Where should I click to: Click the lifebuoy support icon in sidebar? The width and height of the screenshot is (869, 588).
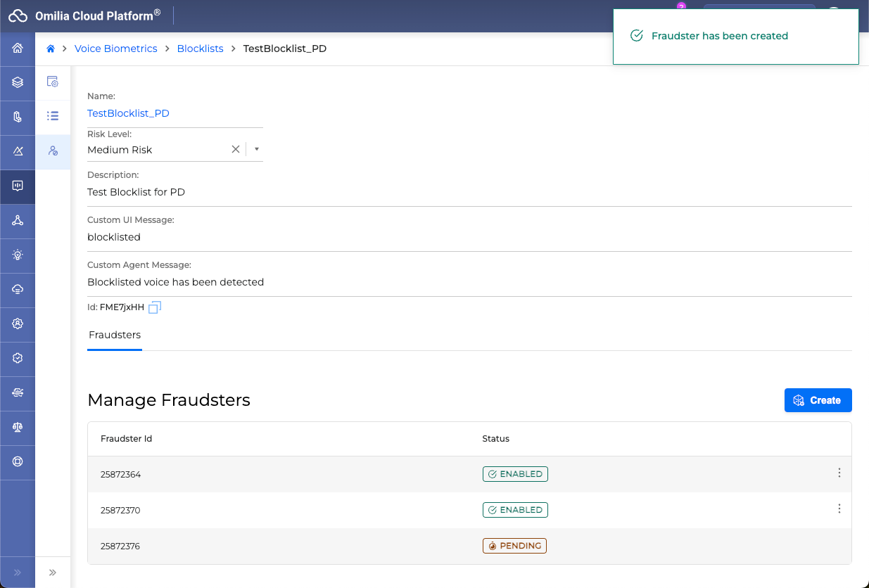(x=18, y=462)
